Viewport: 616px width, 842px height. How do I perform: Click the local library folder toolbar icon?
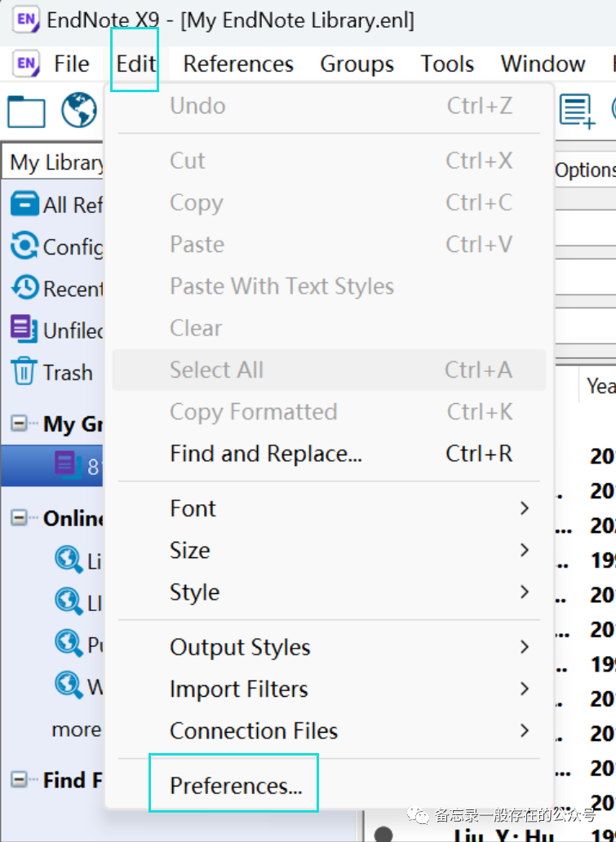(26, 111)
